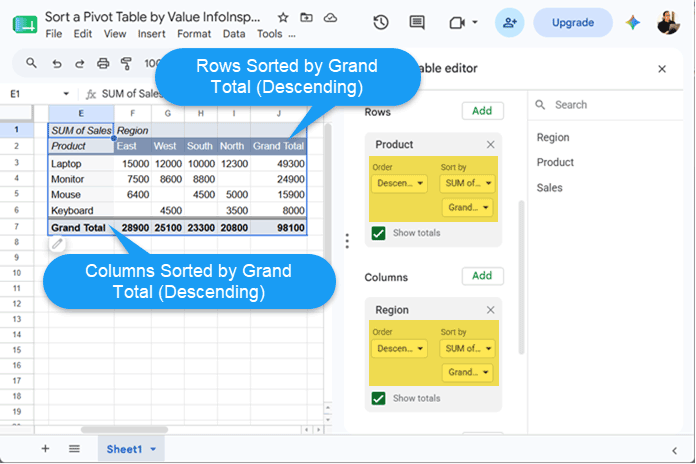Open Region Order dropdown
This screenshot has height=464, width=696.
click(399, 349)
